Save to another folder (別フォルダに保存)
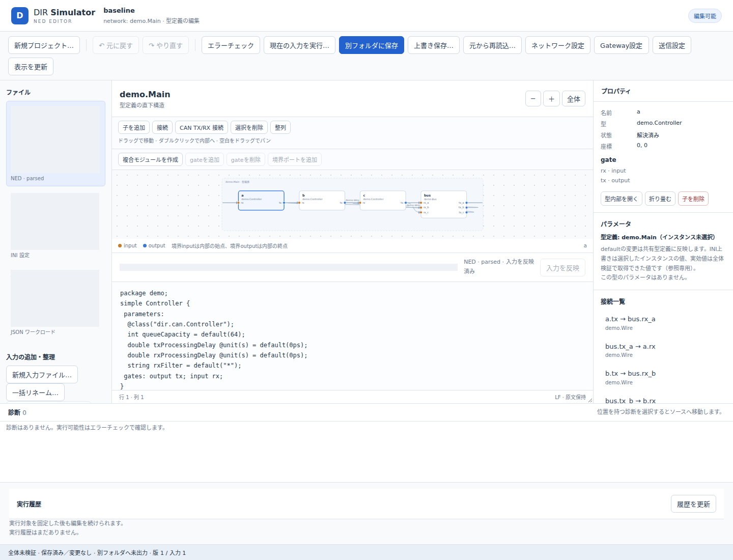This screenshot has width=733, height=560. [372, 45]
